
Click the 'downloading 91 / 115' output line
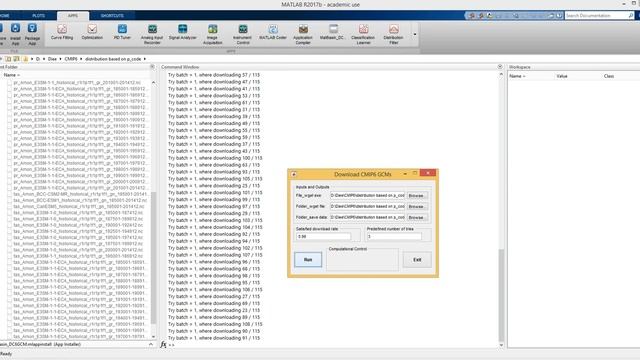(214, 338)
